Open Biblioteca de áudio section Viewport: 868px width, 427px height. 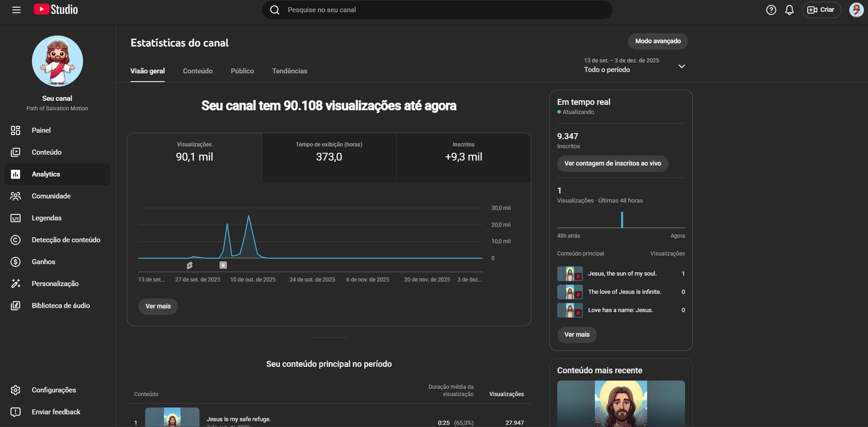pyautogui.click(x=61, y=305)
